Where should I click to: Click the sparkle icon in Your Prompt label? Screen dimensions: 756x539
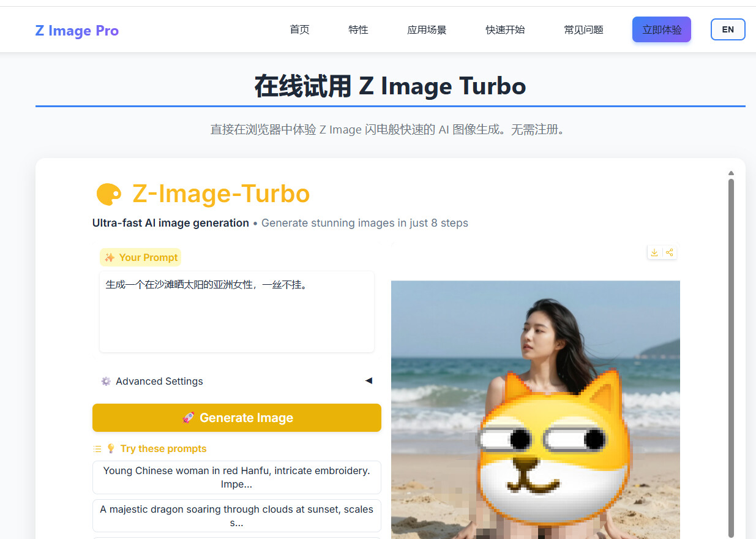pos(110,257)
